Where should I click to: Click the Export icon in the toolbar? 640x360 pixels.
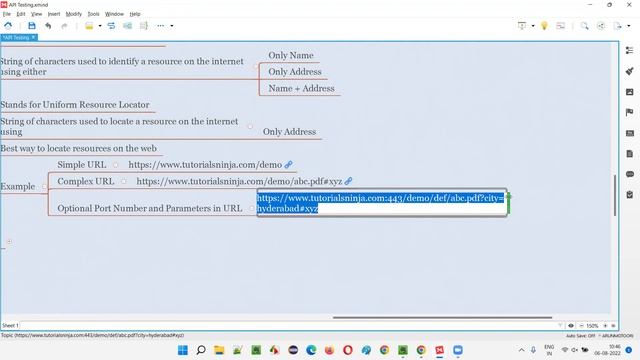(x=618, y=26)
